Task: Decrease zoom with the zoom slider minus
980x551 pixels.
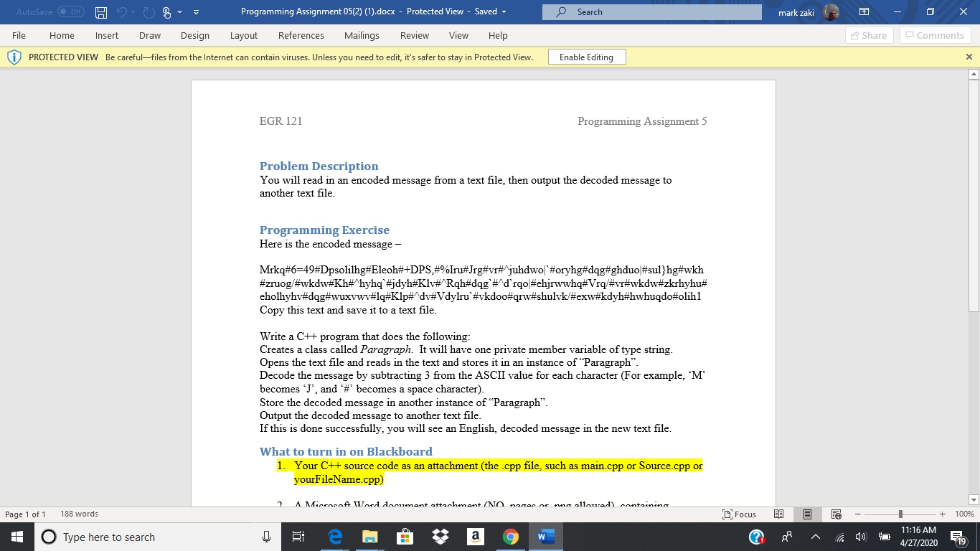Action: pyautogui.click(x=857, y=514)
